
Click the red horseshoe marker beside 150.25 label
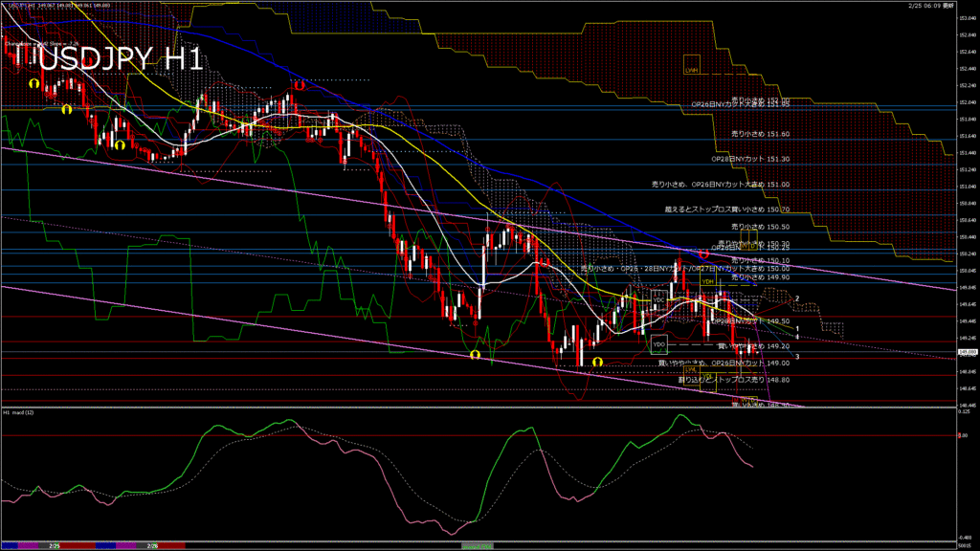703,254
